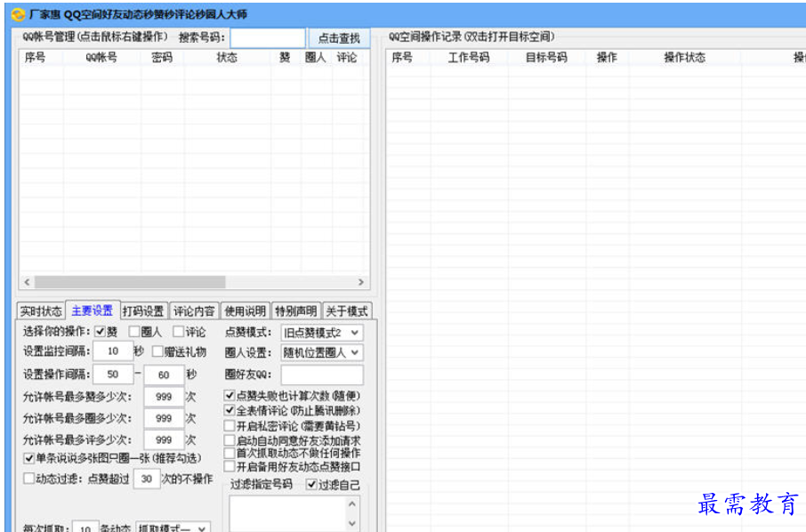
Task: Open the 点赞模式 dropdown
Action: pos(322,333)
